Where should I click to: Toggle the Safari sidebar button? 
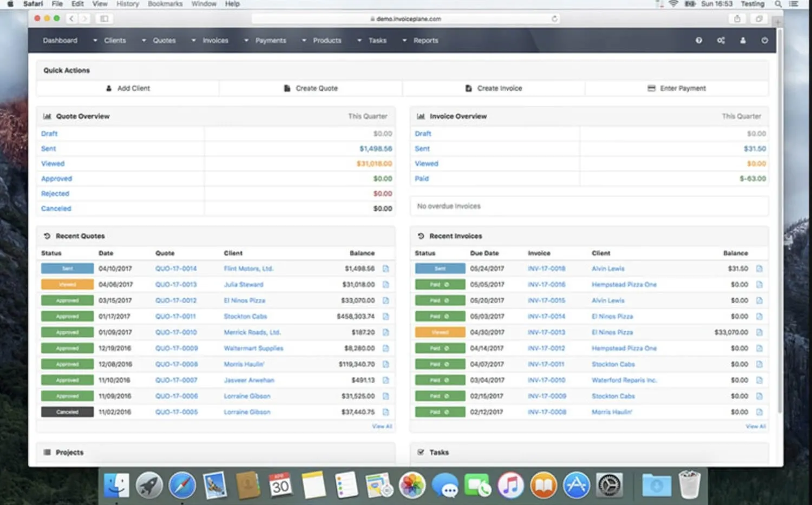tap(104, 18)
